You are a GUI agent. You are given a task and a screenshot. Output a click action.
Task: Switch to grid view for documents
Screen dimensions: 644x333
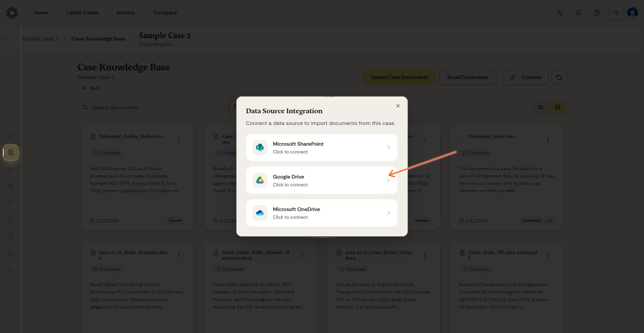(x=557, y=107)
